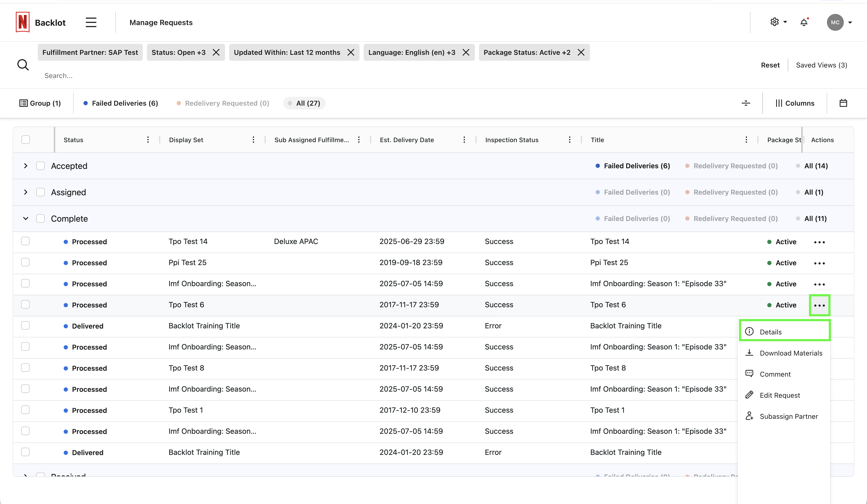The height and width of the screenshot is (504, 867).
Task: Select the checkbox for the Assigned group
Action: pos(41,192)
